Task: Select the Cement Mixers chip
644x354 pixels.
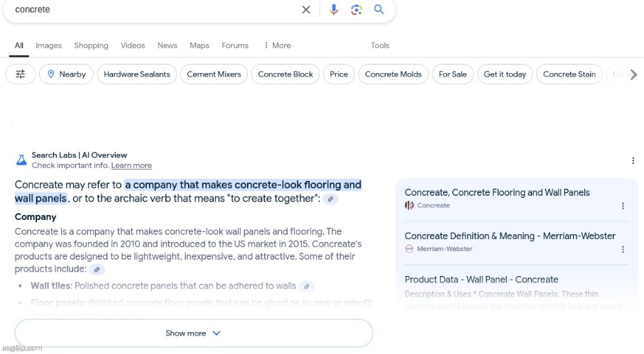Action: [214, 74]
